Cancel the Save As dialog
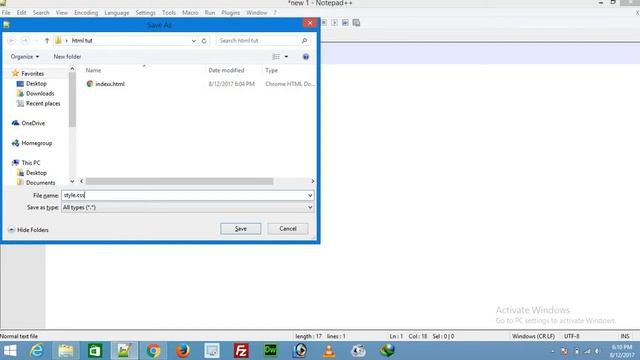This screenshot has height=360, width=640. coord(288,229)
